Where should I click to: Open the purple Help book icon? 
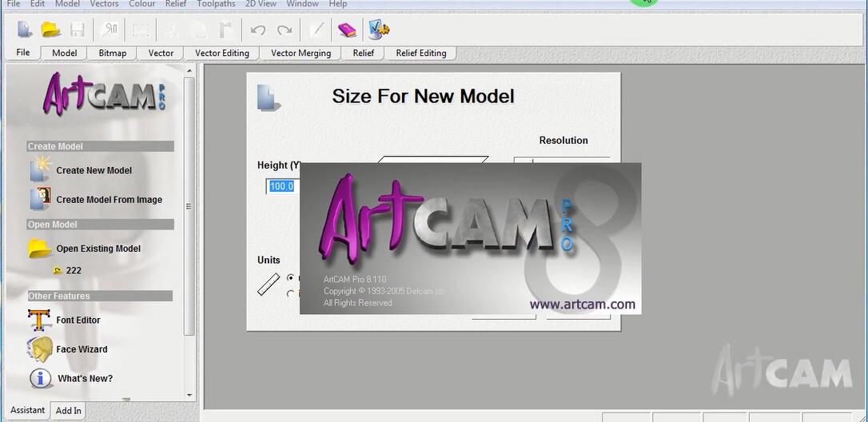[x=347, y=30]
